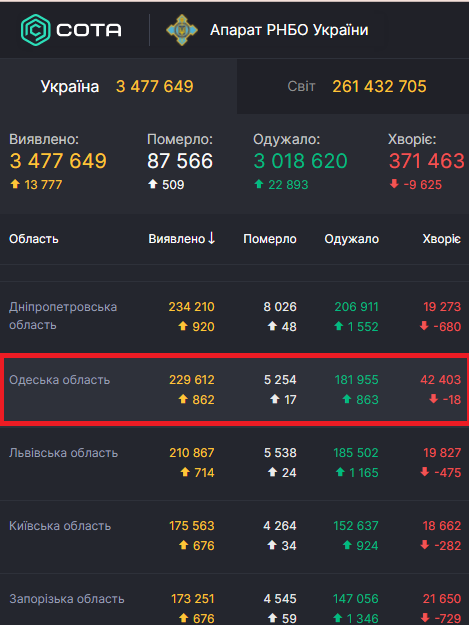The width and height of the screenshot is (469, 625).
Task: Click the green up arrow beside 22 893
Action: (x=259, y=184)
